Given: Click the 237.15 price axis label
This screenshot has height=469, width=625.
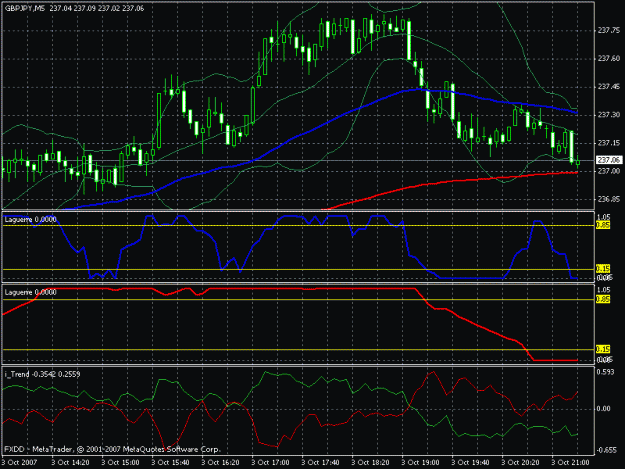Looking at the screenshot, I should pyautogui.click(x=609, y=143).
